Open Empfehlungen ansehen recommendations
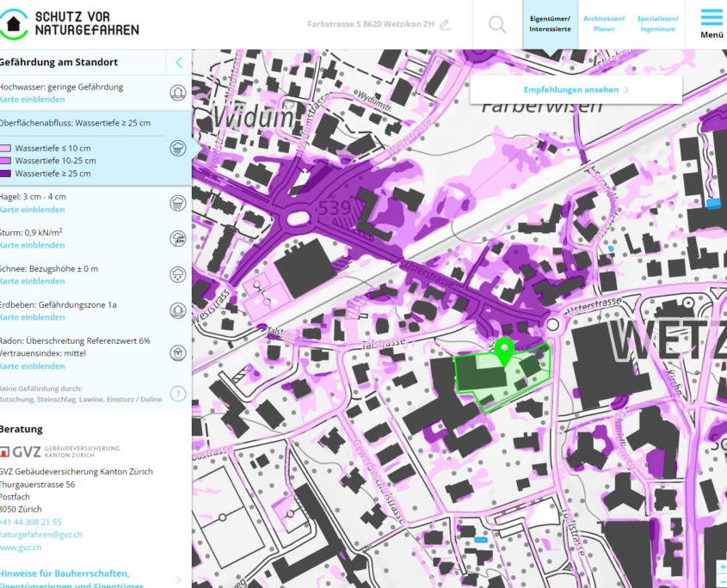 (x=576, y=89)
